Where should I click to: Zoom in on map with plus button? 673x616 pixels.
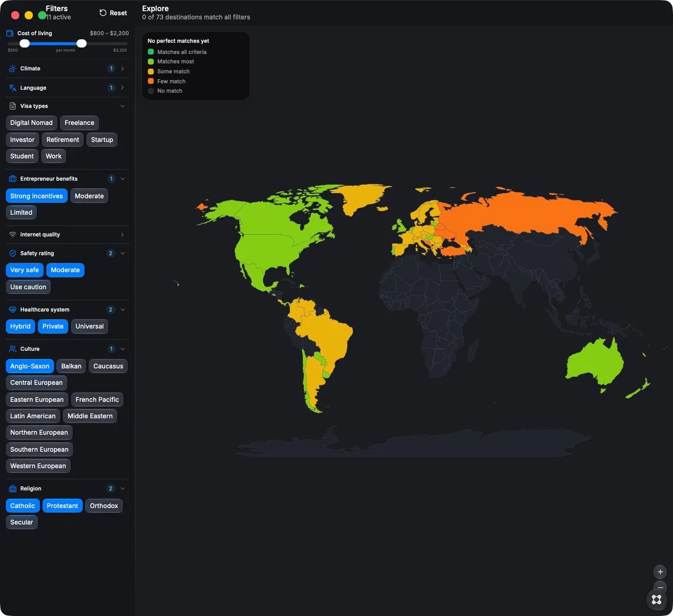tap(660, 572)
